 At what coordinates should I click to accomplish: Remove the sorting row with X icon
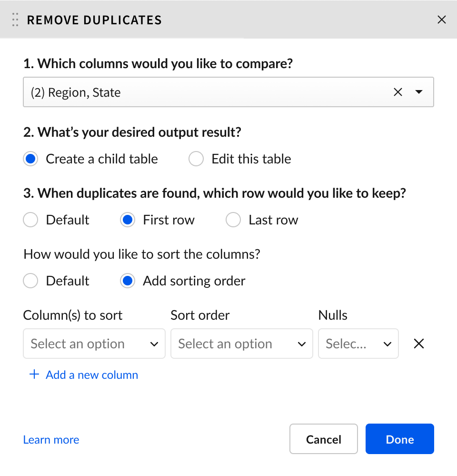click(419, 344)
